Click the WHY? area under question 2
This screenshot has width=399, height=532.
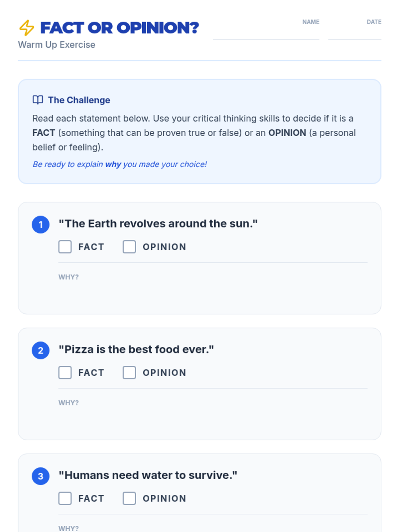213,415
